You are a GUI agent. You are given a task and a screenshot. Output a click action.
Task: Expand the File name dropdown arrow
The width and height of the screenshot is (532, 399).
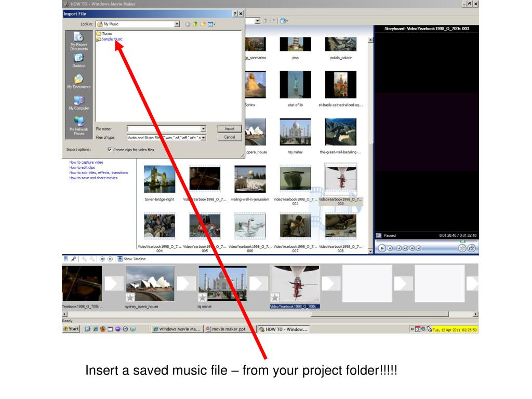pyautogui.click(x=203, y=129)
